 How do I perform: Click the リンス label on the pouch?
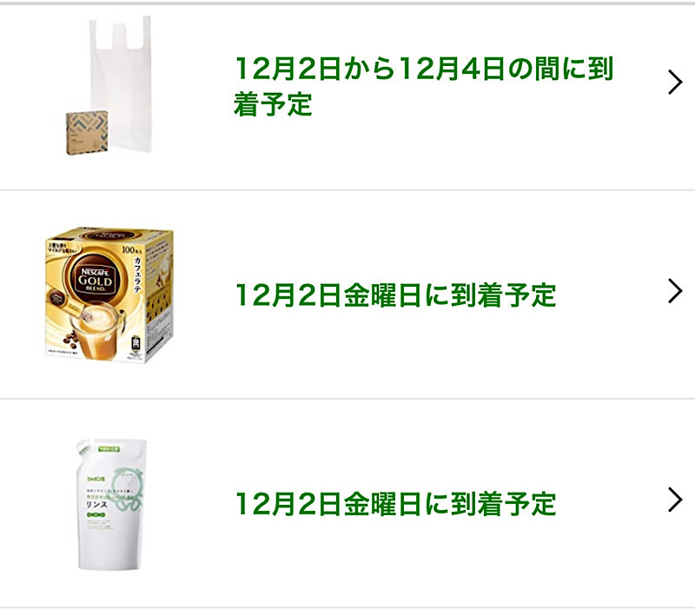pyautogui.click(x=96, y=505)
